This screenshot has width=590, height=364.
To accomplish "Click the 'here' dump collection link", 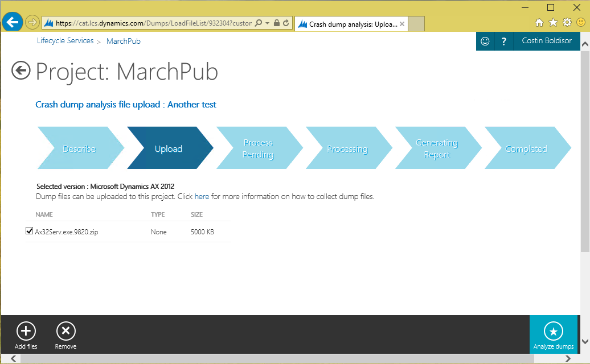I will [x=202, y=197].
